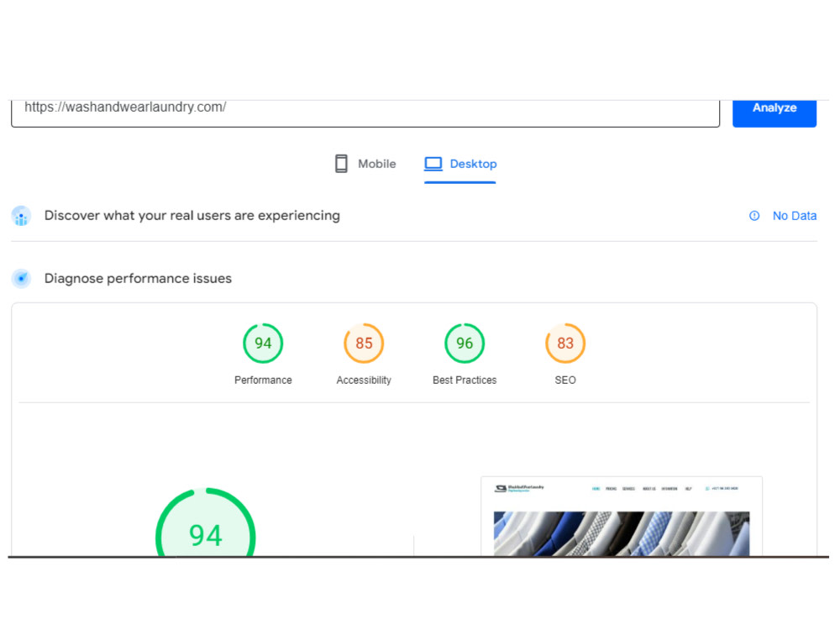Screen dimensions: 840x630
Task: Click the diagnose performance issues icon
Action: [22, 279]
